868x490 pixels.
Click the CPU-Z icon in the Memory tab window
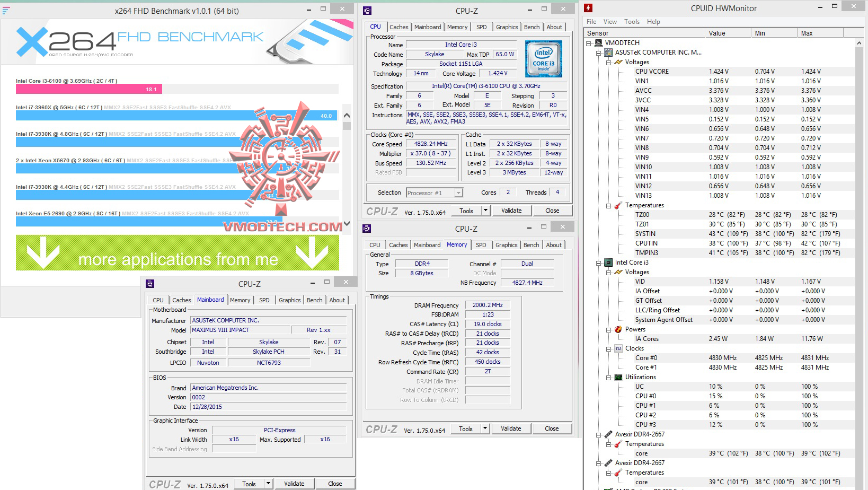point(367,229)
